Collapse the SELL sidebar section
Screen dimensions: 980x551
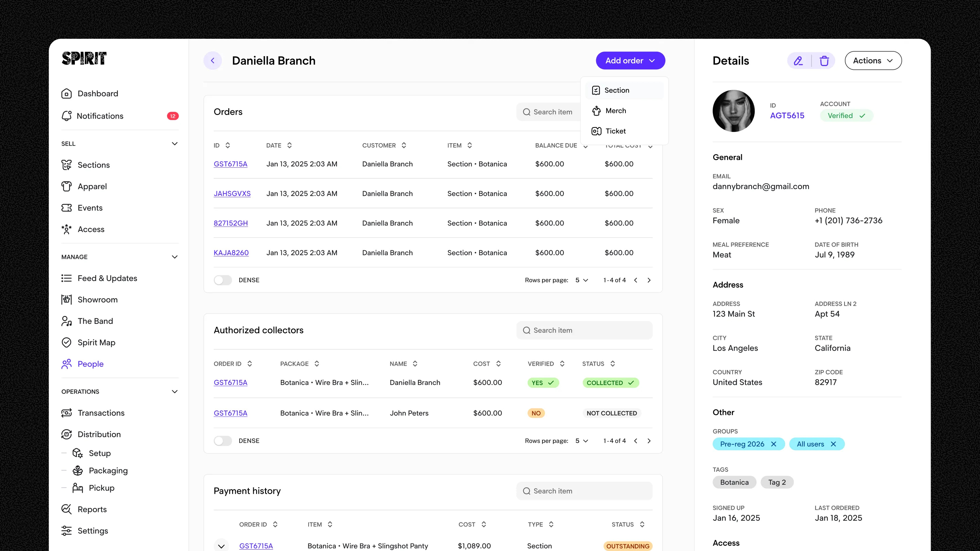pos(175,144)
